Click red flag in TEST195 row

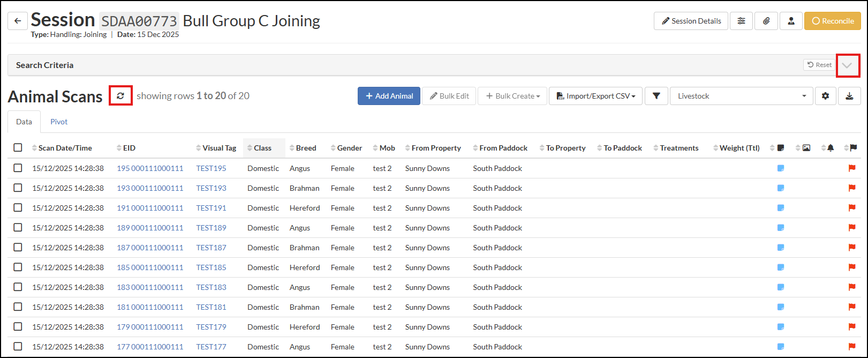(x=852, y=168)
